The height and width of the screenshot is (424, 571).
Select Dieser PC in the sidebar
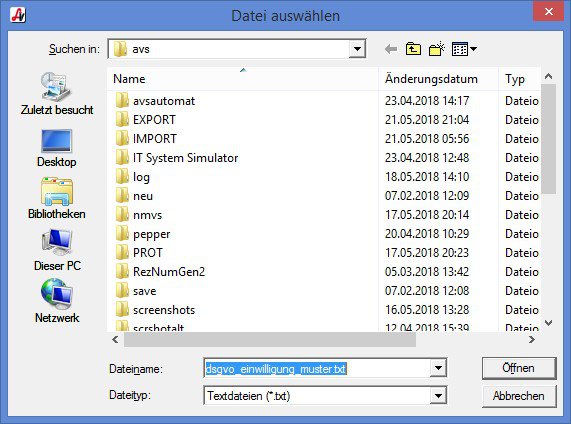click(x=57, y=250)
